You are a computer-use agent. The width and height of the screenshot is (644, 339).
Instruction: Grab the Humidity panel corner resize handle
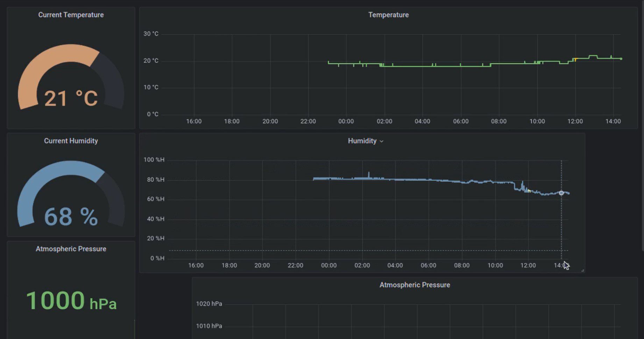582,270
